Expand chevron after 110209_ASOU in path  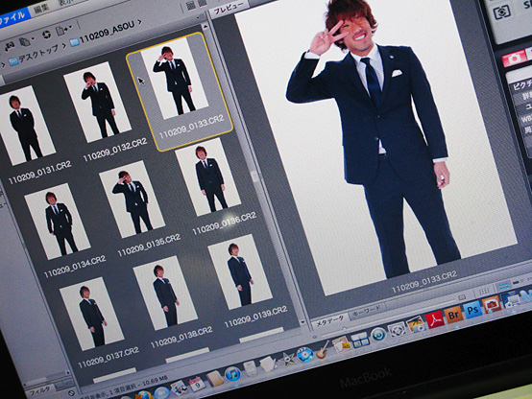pyautogui.click(x=139, y=22)
